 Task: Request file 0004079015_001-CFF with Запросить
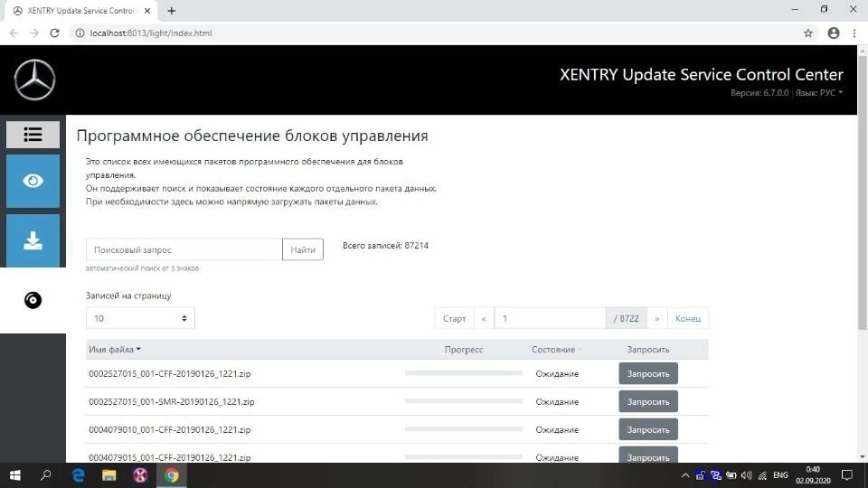pyautogui.click(x=648, y=456)
